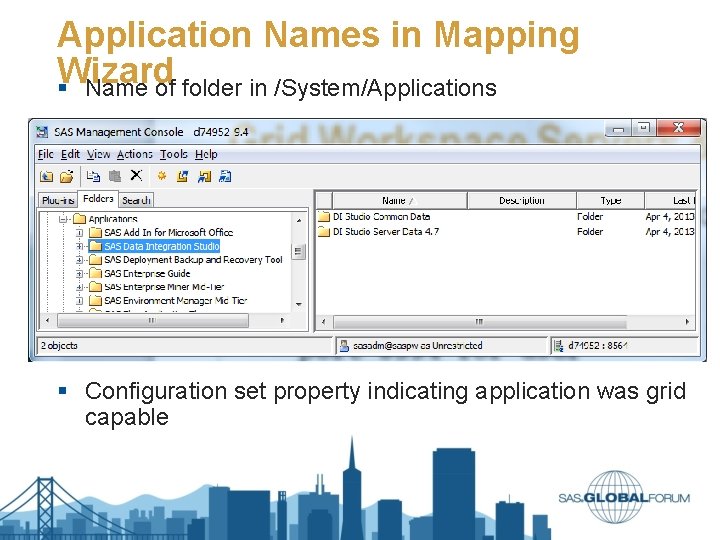Select the Folders tab
720x540 pixels.
point(98,198)
